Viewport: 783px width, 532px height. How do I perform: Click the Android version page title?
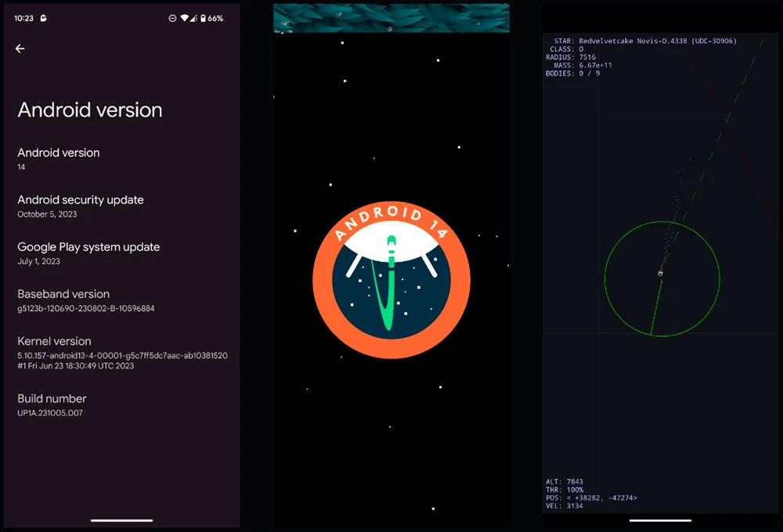[90, 110]
